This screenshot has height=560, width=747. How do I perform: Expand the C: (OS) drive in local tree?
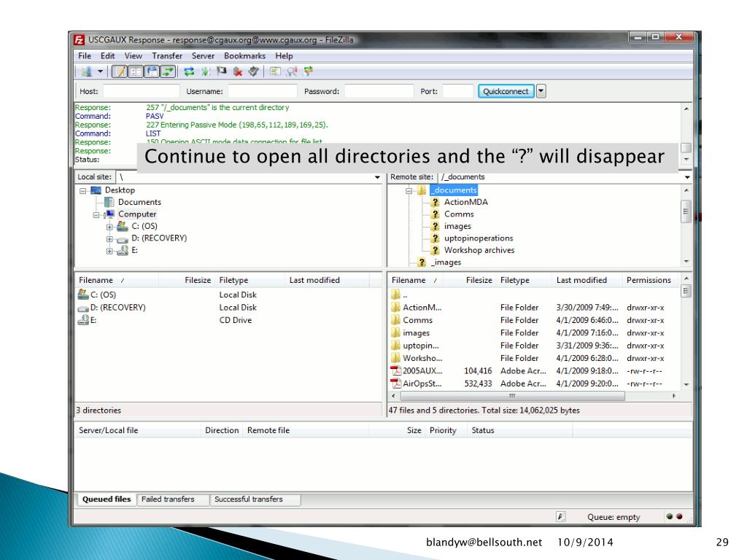(x=109, y=227)
